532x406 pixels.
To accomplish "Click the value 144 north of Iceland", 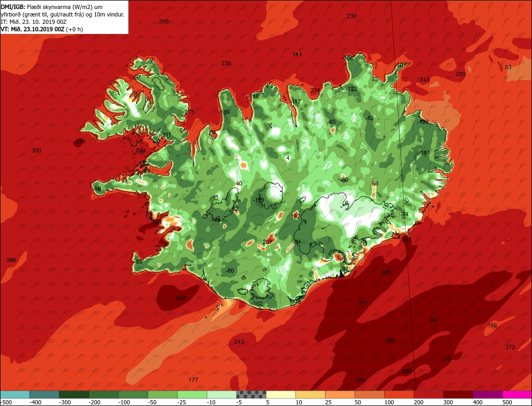I will [x=297, y=54].
